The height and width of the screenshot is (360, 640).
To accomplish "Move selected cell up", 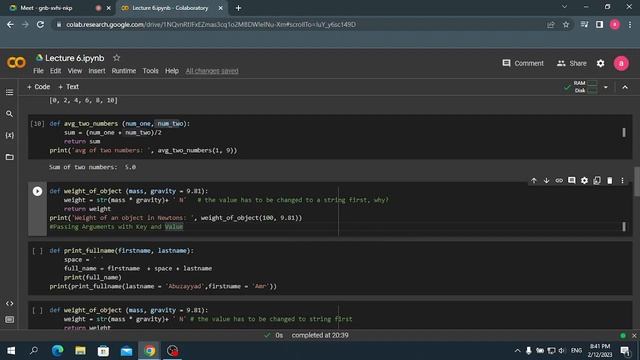I will 533,180.
